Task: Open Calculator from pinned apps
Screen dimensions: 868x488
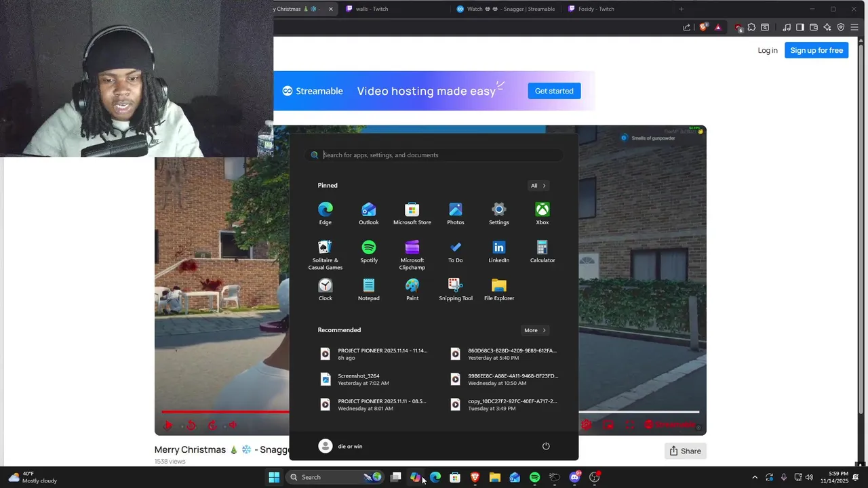Action: tap(542, 251)
